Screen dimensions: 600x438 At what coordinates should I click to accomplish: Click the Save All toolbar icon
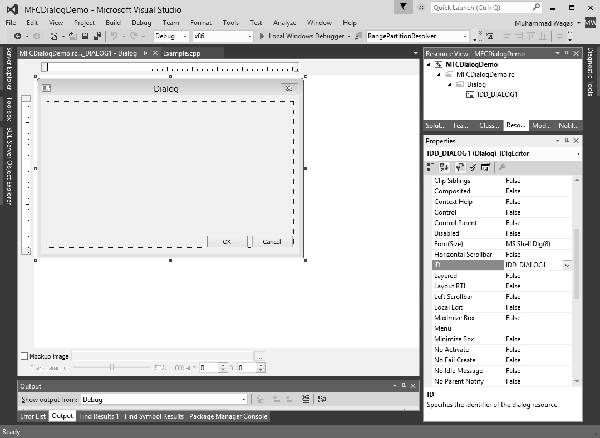coord(97,36)
